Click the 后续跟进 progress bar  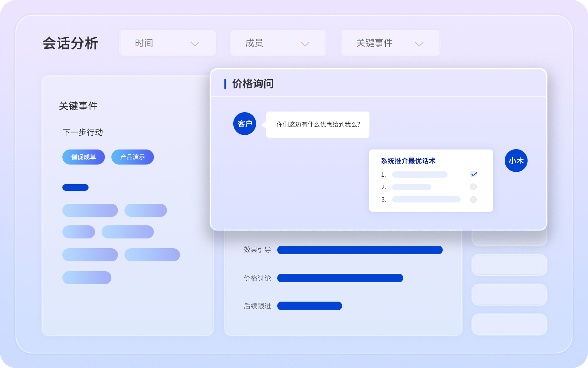pos(309,306)
